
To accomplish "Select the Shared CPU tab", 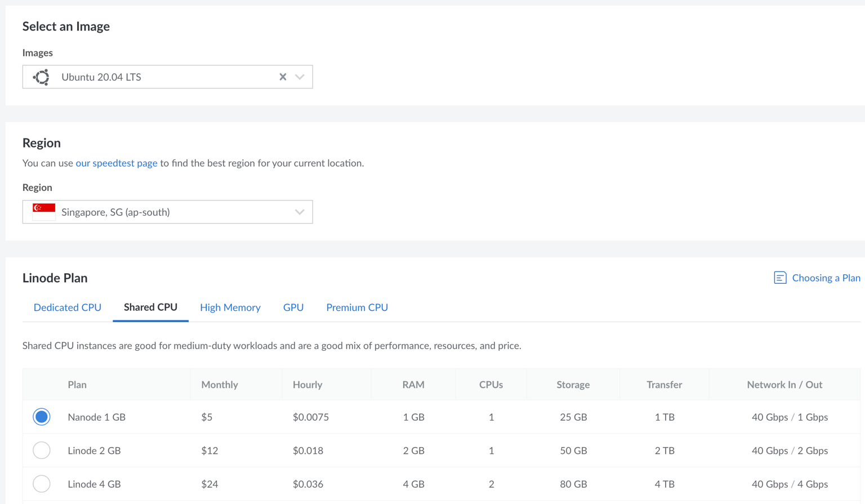I will pyautogui.click(x=150, y=307).
